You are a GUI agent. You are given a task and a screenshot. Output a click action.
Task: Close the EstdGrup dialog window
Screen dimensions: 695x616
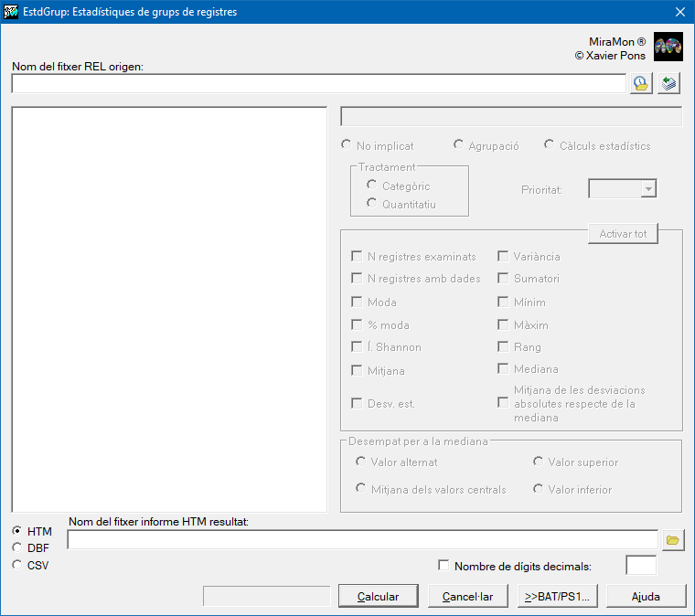pyautogui.click(x=679, y=12)
